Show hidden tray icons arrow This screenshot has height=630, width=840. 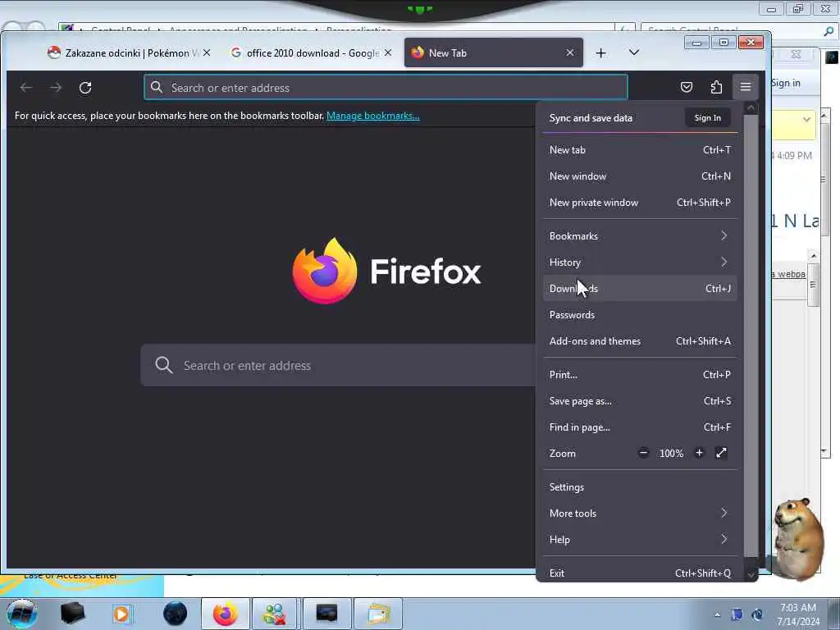[x=717, y=614]
